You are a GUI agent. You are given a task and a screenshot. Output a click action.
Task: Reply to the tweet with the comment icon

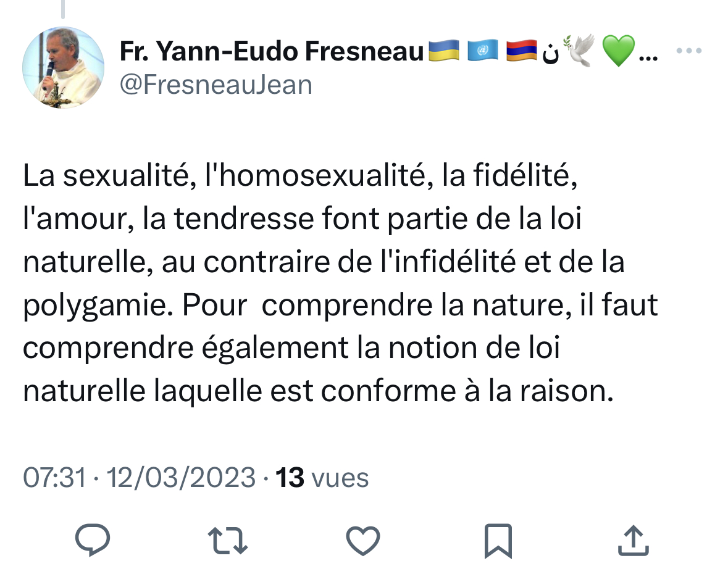click(x=93, y=540)
